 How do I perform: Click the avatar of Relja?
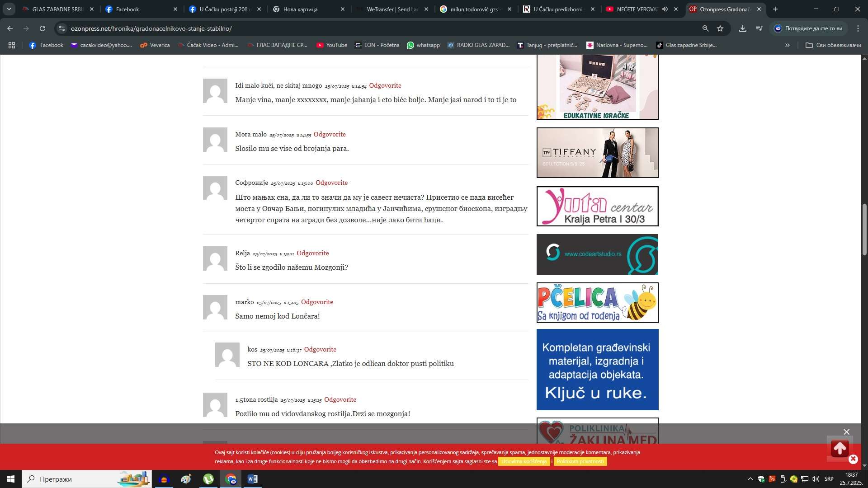coord(215,258)
